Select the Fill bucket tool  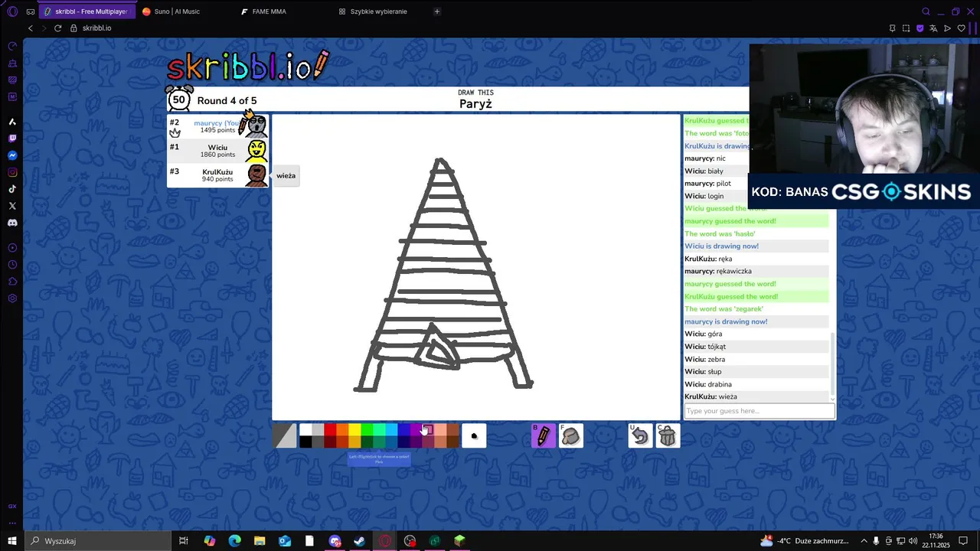pyautogui.click(x=570, y=435)
